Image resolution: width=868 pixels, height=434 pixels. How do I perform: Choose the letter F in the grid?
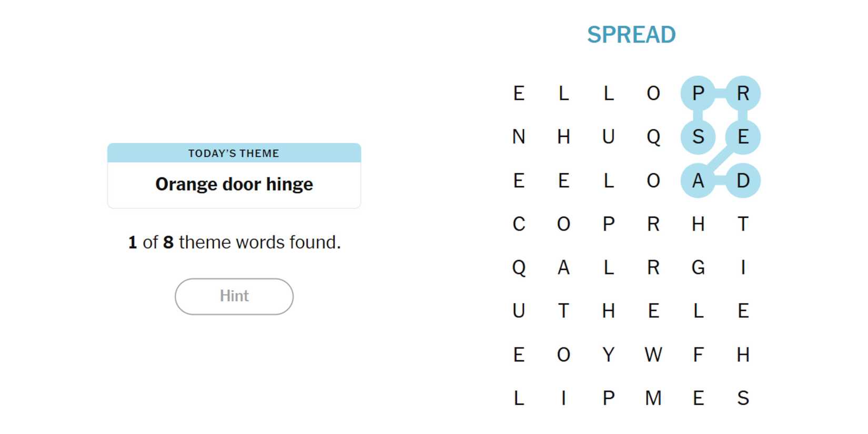pyautogui.click(x=698, y=355)
